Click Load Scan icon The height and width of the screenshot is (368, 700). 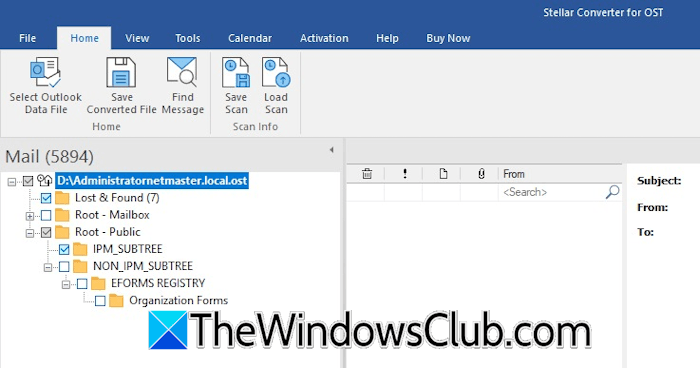[275, 72]
